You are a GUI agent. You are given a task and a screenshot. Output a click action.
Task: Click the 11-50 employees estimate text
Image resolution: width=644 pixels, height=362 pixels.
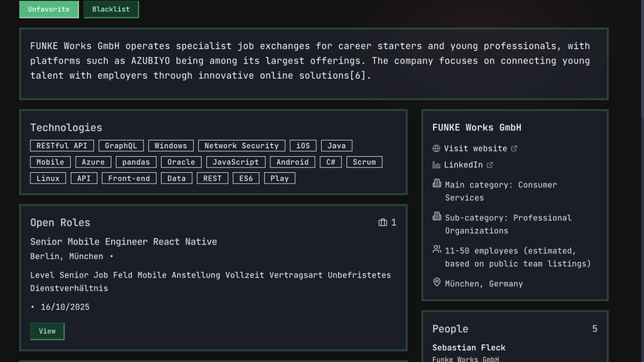(518, 257)
